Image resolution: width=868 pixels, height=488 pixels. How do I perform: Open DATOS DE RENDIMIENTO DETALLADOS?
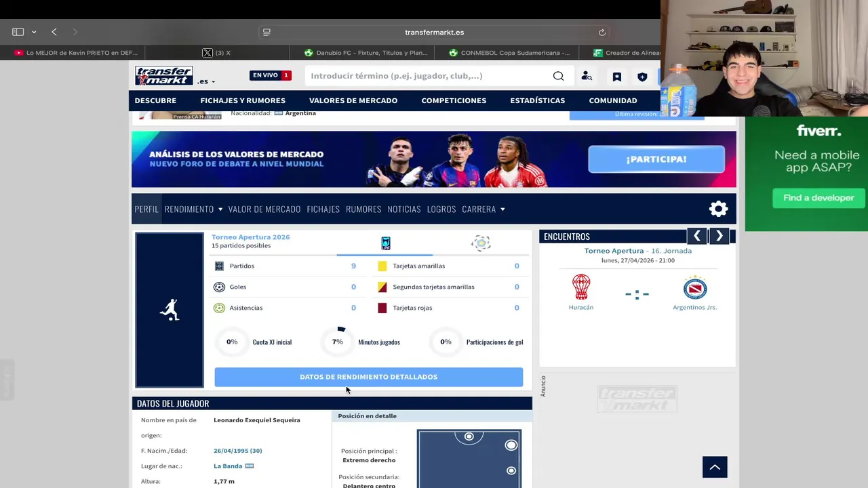click(369, 377)
